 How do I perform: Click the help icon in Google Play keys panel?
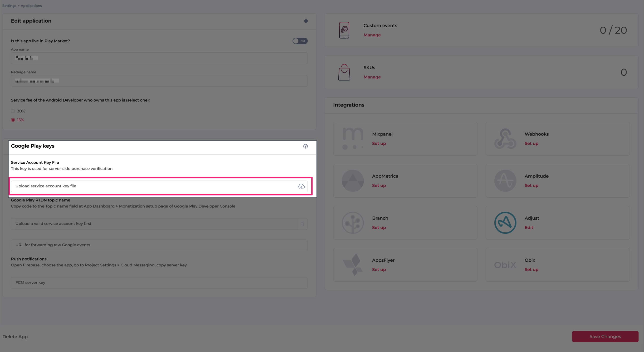[x=305, y=146]
